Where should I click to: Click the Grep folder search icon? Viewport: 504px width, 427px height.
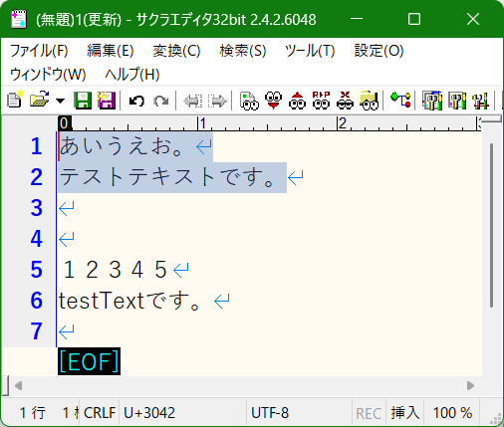(x=369, y=101)
